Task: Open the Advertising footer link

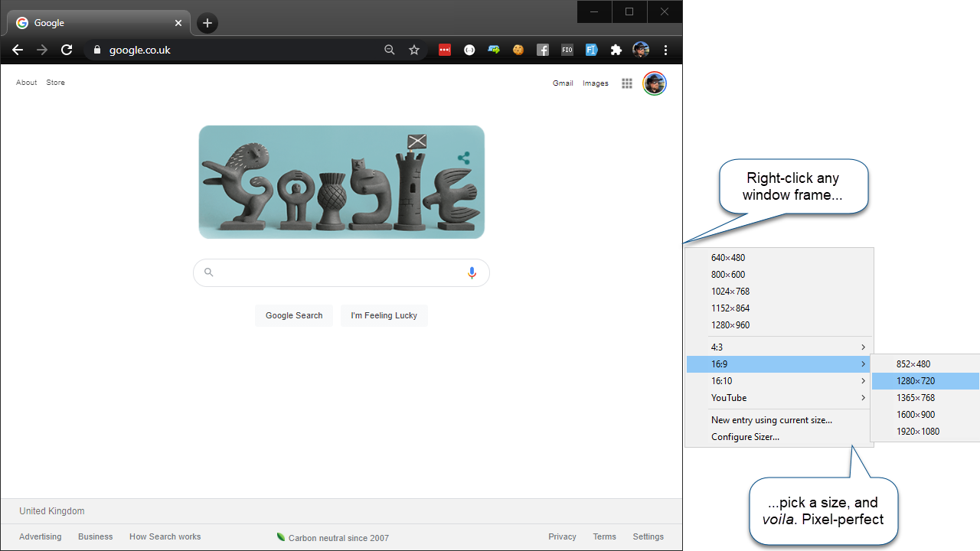Action: 41,536
